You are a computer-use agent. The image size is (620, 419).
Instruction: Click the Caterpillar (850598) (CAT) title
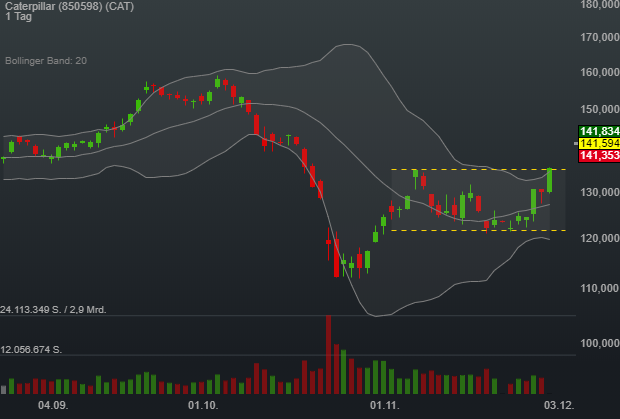click(70, 6)
